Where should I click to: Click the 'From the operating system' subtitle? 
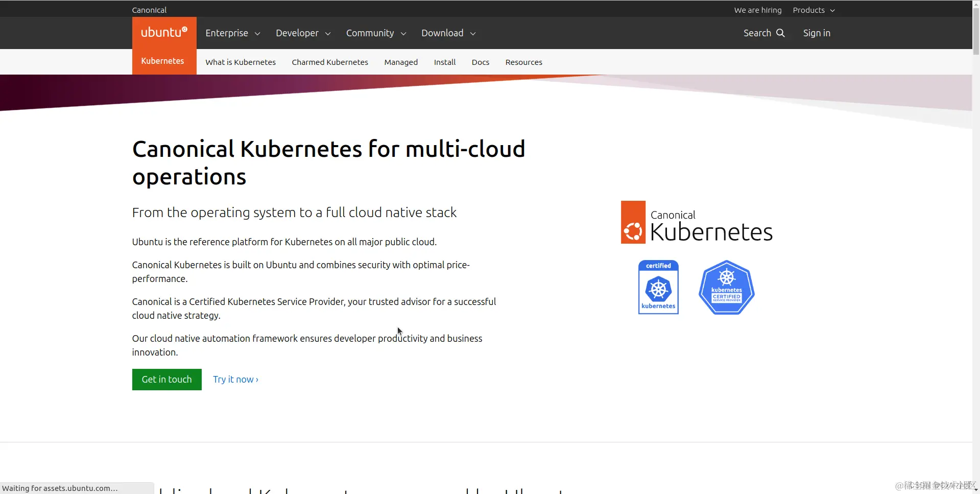(294, 213)
